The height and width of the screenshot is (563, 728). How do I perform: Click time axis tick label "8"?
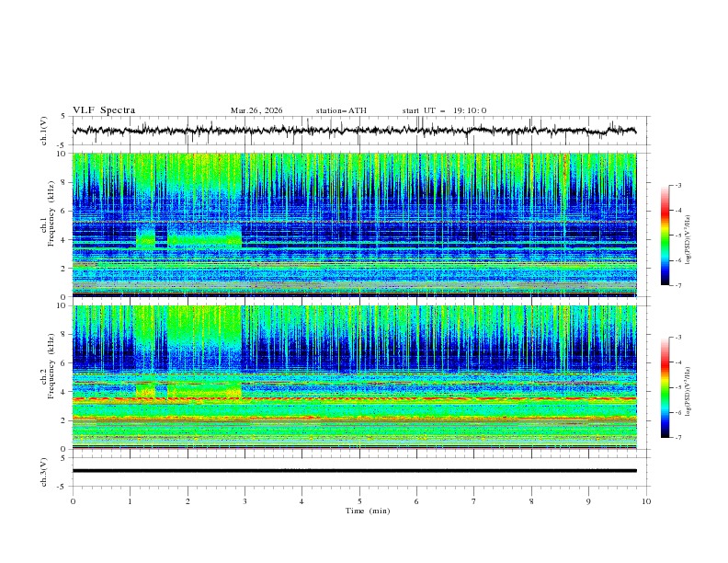coord(531,501)
